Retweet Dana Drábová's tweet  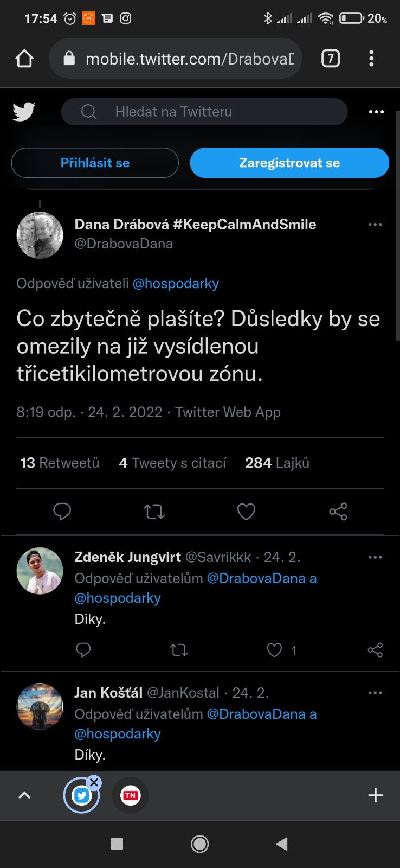(x=154, y=512)
